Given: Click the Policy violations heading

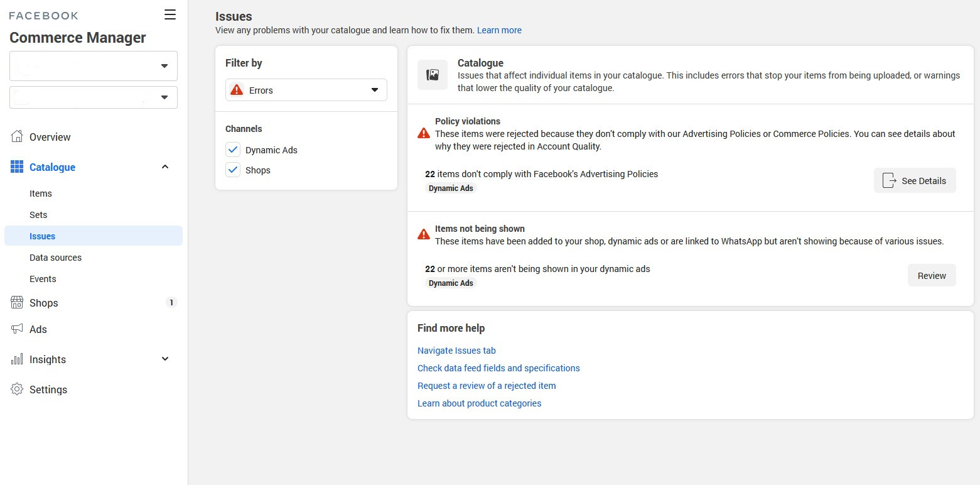Looking at the screenshot, I should point(468,121).
